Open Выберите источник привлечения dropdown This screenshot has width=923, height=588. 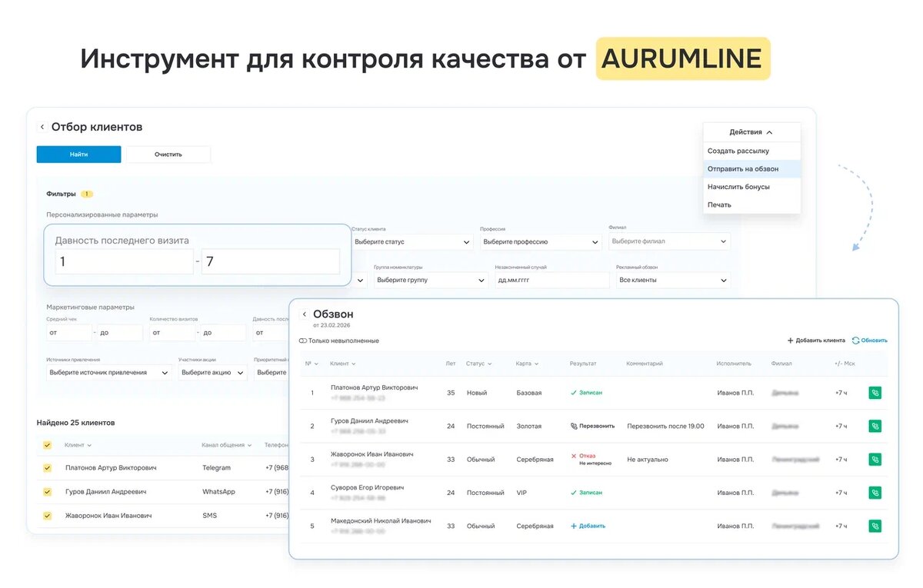tap(108, 373)
